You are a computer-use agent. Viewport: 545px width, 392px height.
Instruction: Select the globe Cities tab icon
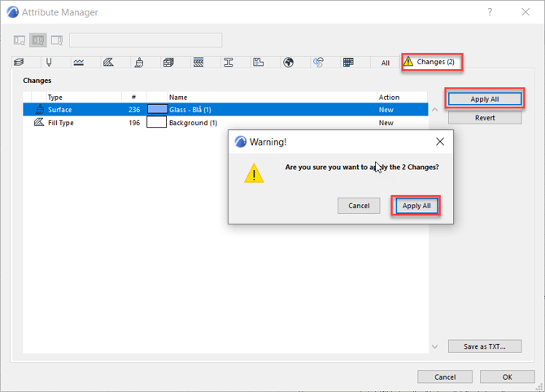[288, 63]
